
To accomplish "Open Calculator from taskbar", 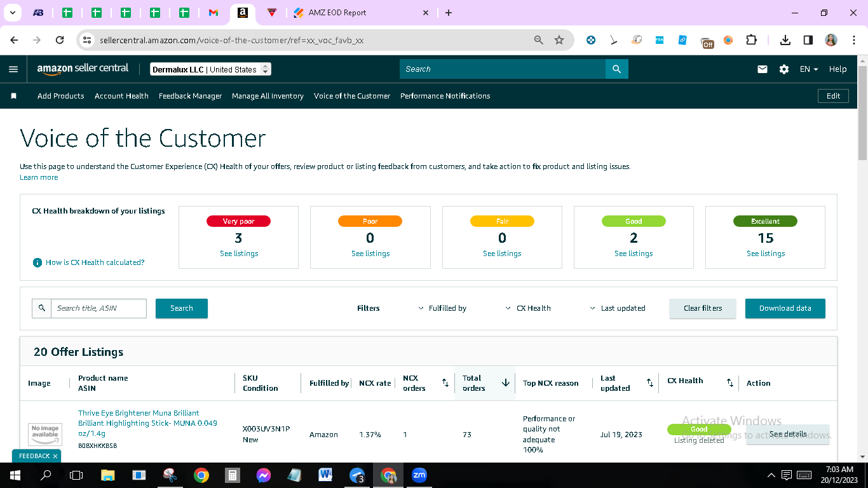I will [232, 475].
